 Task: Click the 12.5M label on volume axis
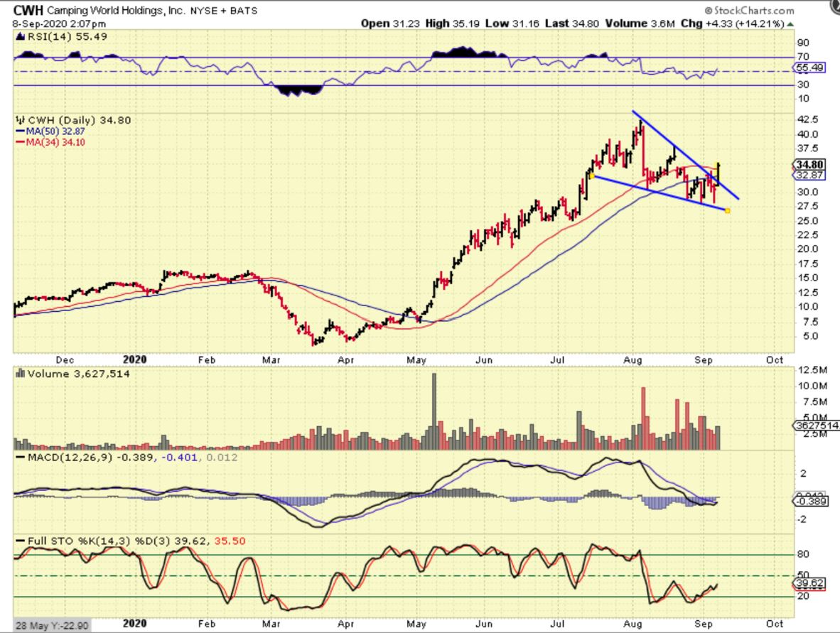[x=812, y=370]
